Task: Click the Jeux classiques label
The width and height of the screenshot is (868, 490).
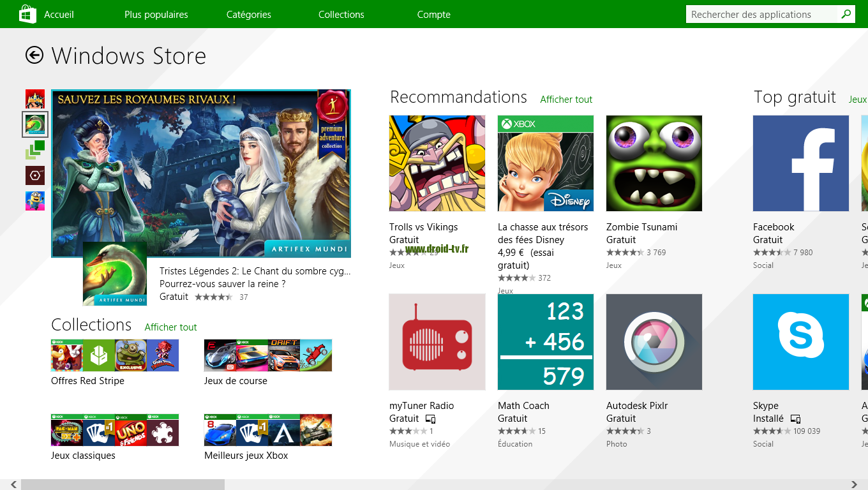Action: point(83,456)
